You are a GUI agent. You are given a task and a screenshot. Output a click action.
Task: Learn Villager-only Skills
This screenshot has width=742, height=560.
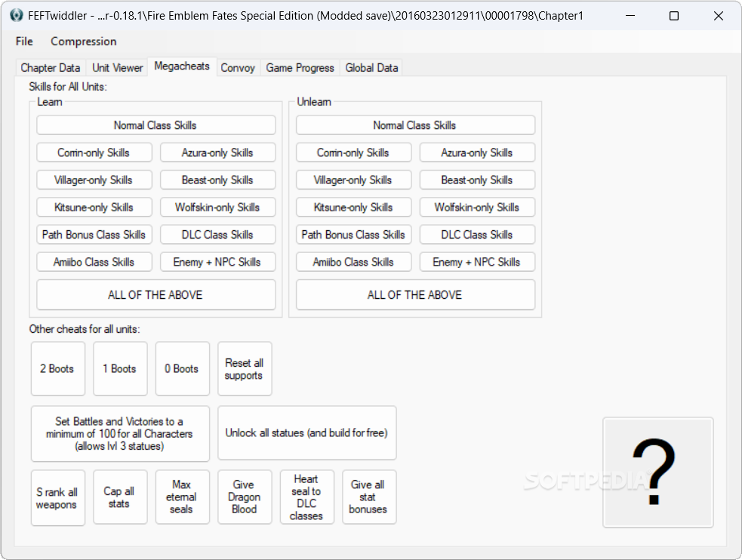coord(94,180)
